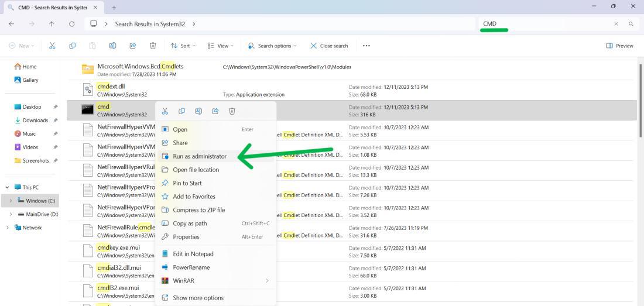Open the Search options dropdown
Viewport: 644px width, 306px height.
(272, 46)
